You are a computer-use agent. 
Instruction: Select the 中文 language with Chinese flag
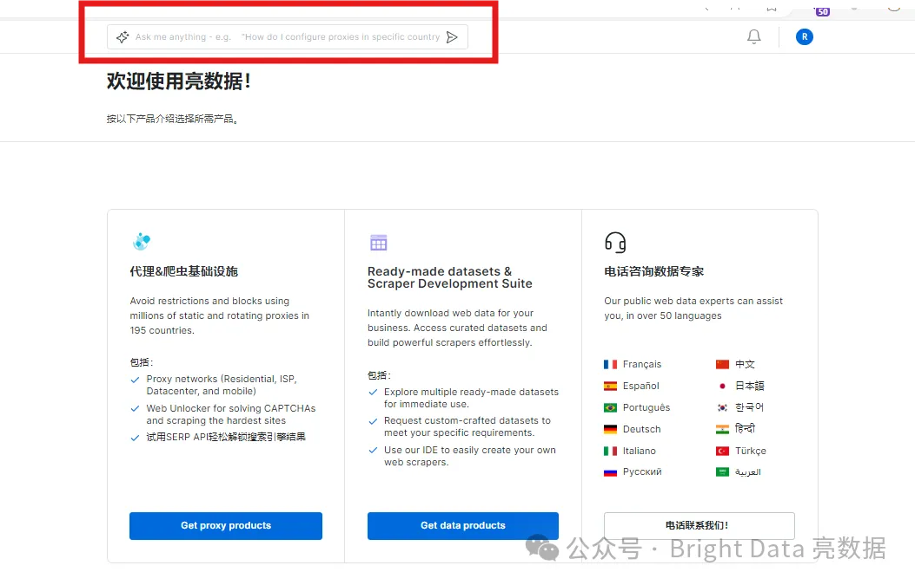pos(735,365)
